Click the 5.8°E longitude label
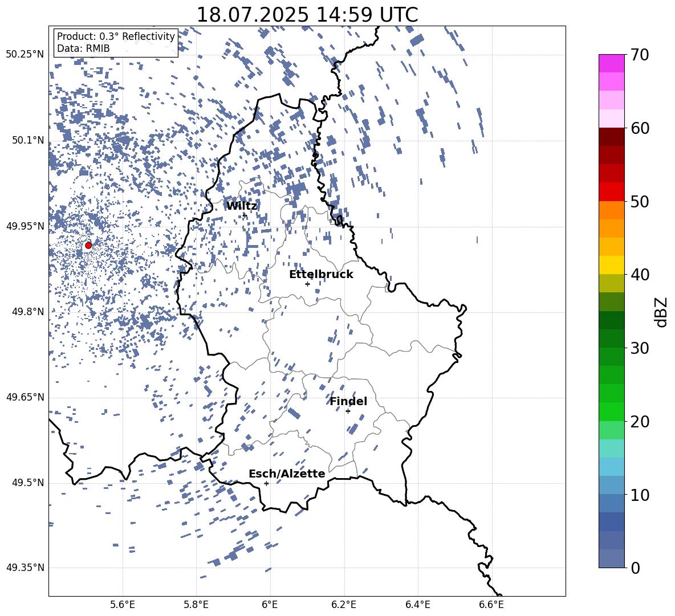 point(196,605)
